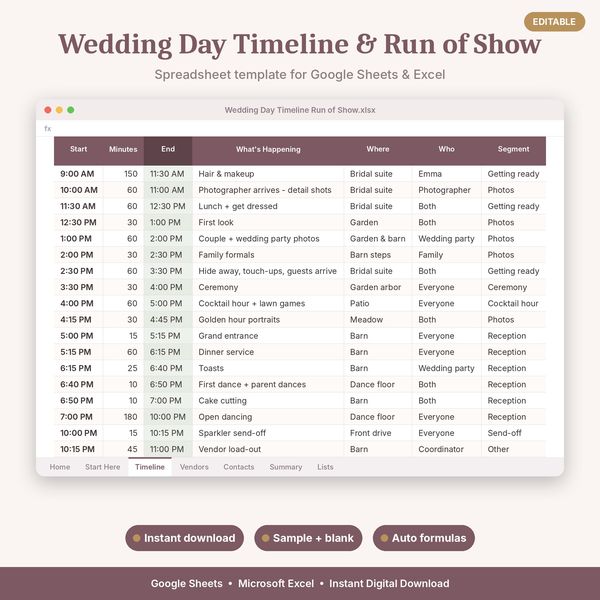
Task: Select the Grand entrance cell
Action: (x=268, y=336)
